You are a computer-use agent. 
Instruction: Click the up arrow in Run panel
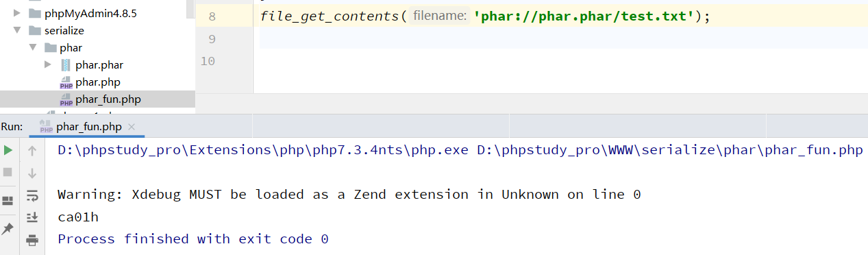[32, 150]
